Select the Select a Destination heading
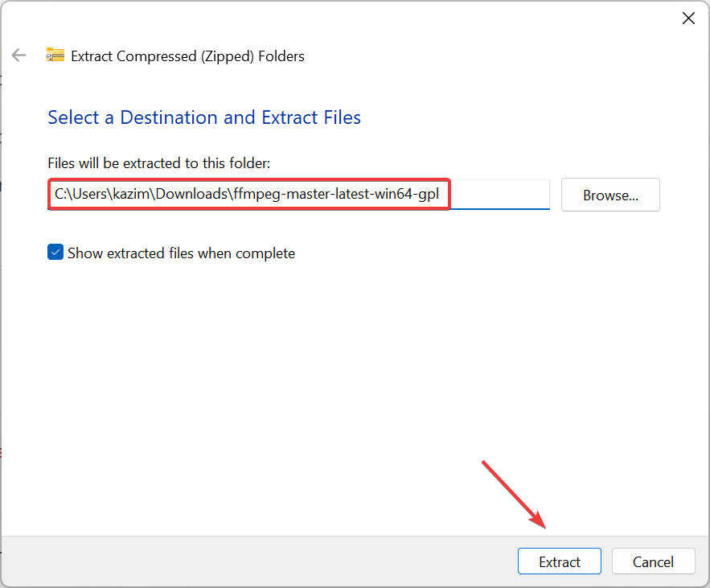The height and width of the screenshot is (588, 710). [x=203, y=117]
